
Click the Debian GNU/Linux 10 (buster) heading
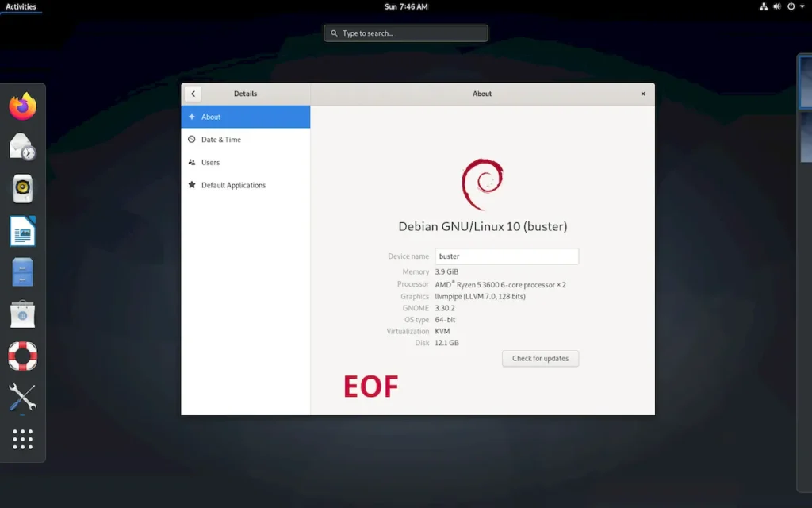click(x=483, y=226)
